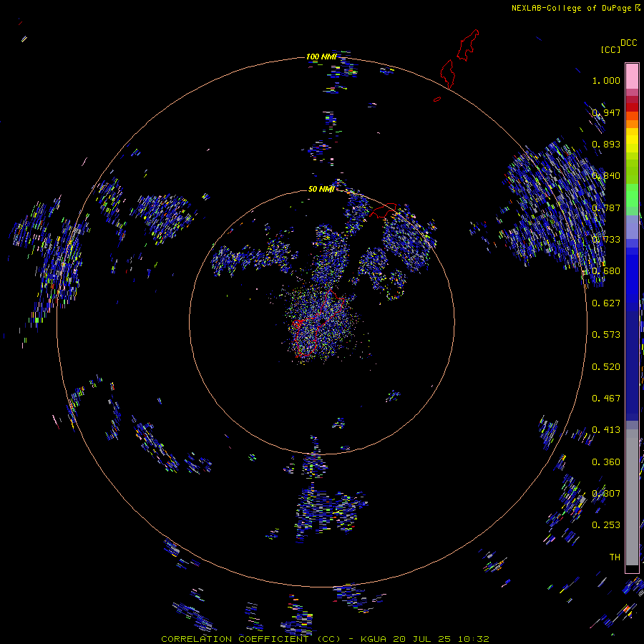Click the 0.520 scale value

(606, 367)
